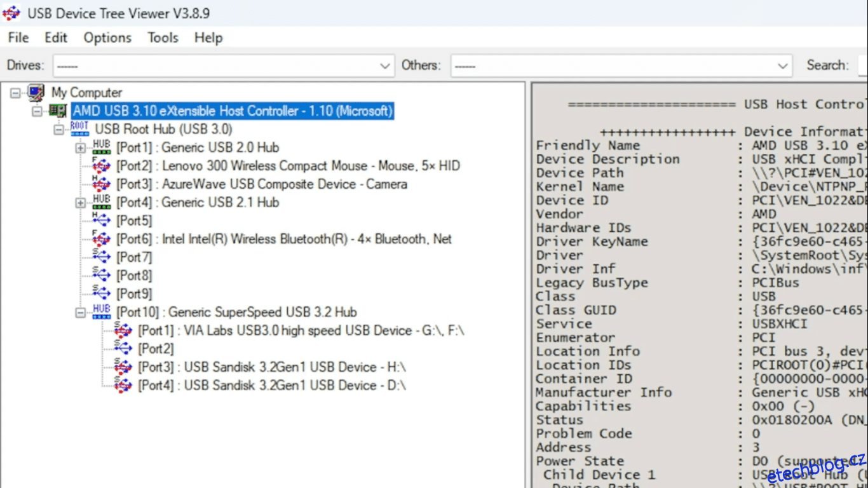Click the My Computer icon in tree
The width and height of the screenshot is (868, 488).
[x=36, y=93]
